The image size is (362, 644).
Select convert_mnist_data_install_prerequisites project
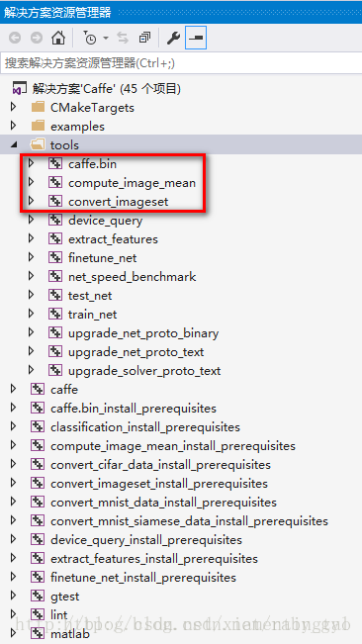pos(163,503)
